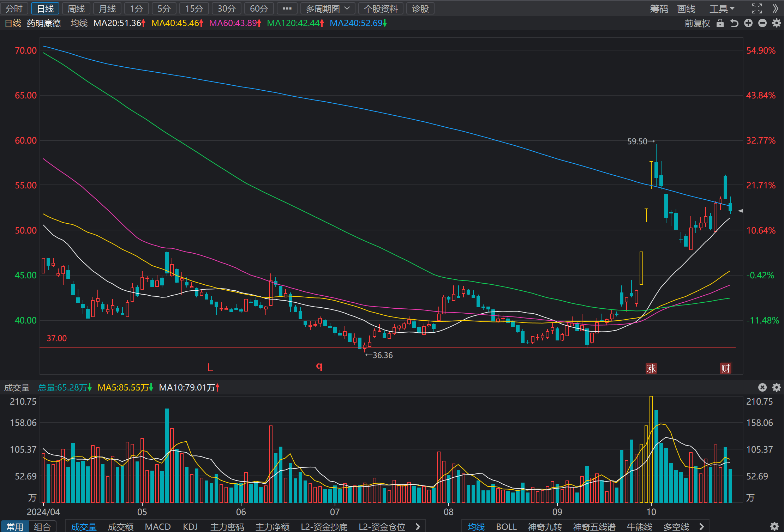This screenshot has width=784, height=532.
Task: Switch to 5分 chart period
Action: point(164,8)
